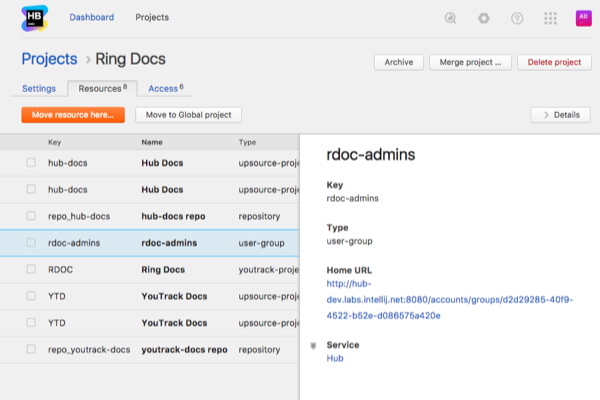Toggle checkbox for repo_youtrack-docs row
This screenshot has width=600, height=400.
31,350
